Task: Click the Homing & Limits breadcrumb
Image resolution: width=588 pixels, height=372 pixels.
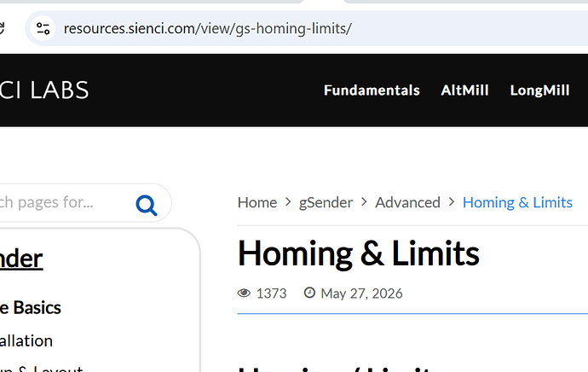Action: [x=517, y=203]
